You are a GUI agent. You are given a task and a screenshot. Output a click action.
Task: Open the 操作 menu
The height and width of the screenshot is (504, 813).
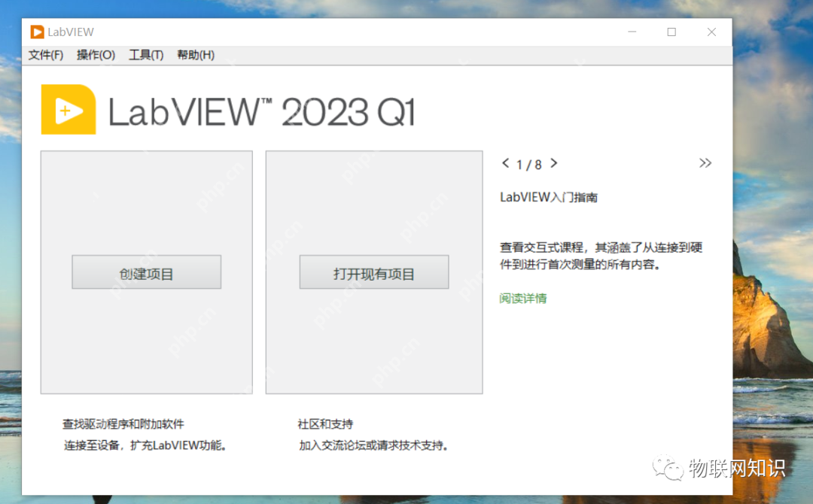pyautogui.click(x=96, y=54)
